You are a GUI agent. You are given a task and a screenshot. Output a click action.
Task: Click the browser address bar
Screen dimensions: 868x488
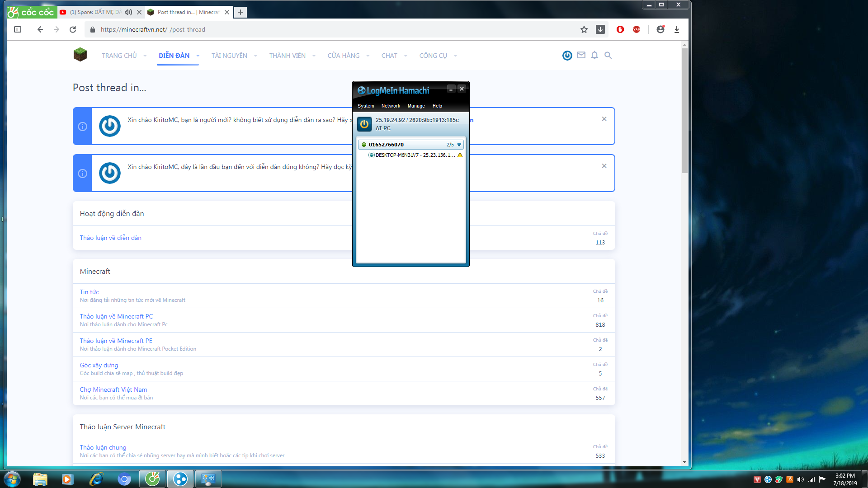tap(316, 29)
